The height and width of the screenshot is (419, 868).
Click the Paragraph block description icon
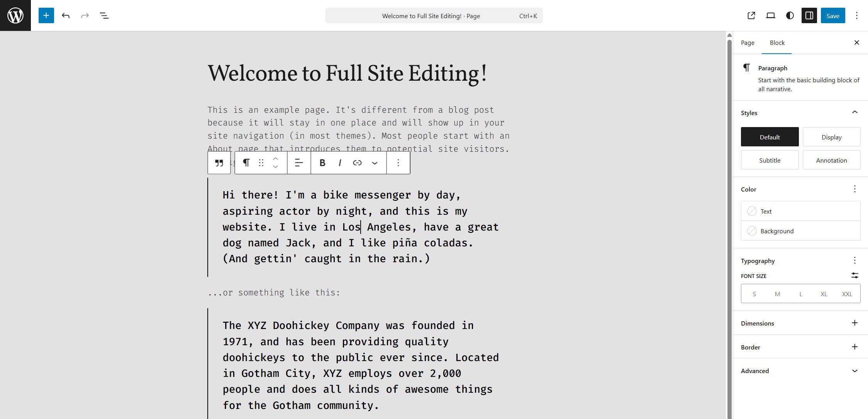tap(747, 68)
